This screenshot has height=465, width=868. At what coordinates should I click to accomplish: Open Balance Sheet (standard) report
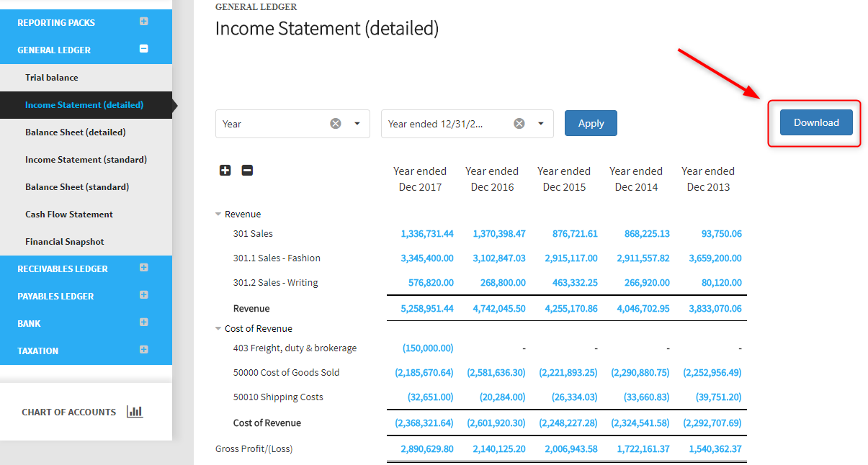coord(77,187)
